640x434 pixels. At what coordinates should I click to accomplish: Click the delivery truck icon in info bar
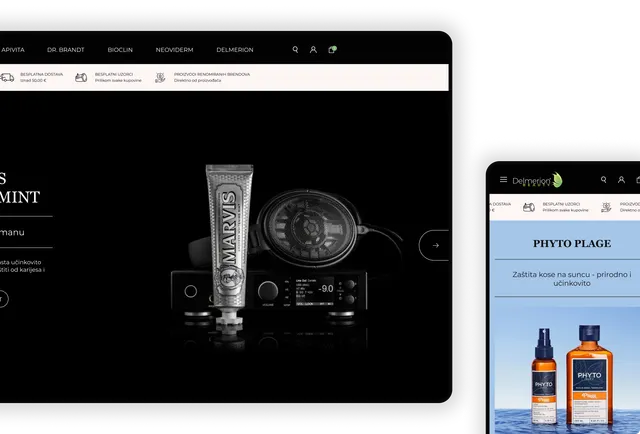click(7, 77)
